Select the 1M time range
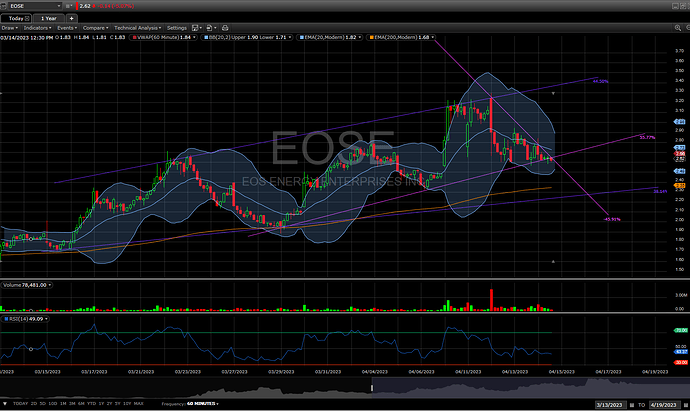690x411 pixels. pyautogui.click(x=63, y=404)
